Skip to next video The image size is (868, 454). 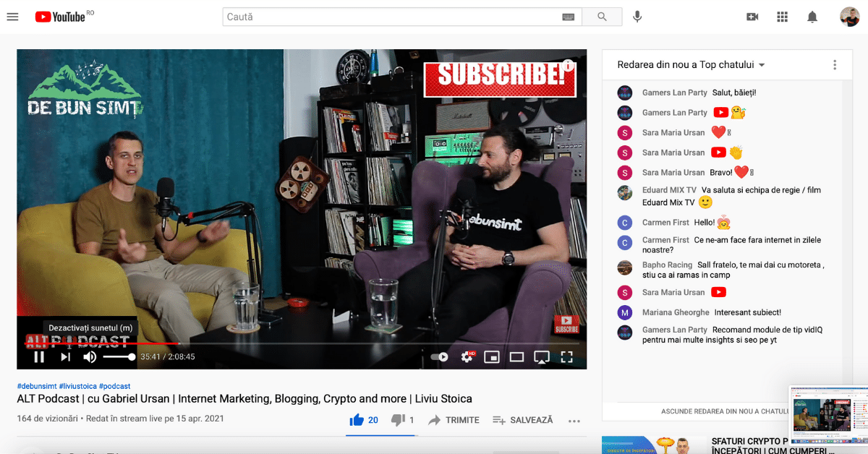pos(65,356)
